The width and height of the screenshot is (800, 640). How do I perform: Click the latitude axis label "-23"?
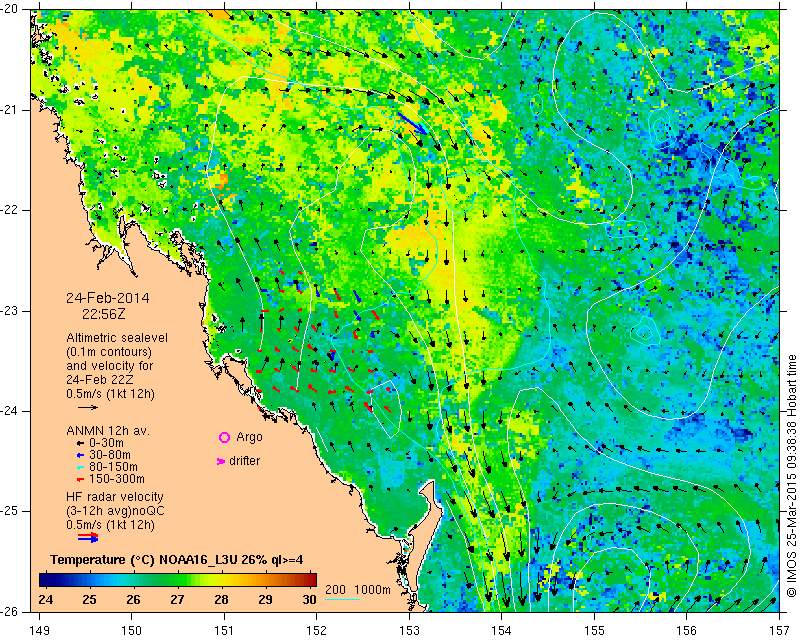(x=10, y=311)
